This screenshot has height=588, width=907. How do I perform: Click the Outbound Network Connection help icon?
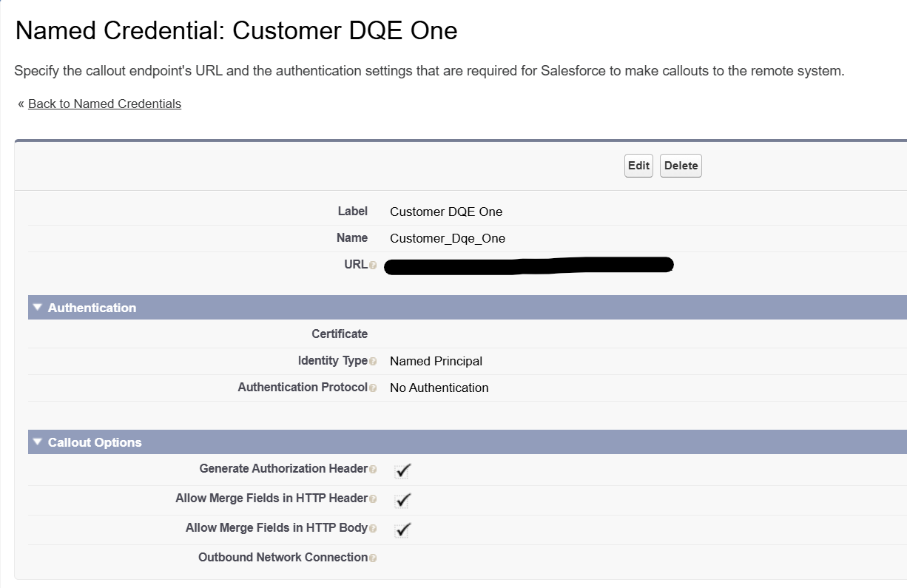(x=373, y=558)
